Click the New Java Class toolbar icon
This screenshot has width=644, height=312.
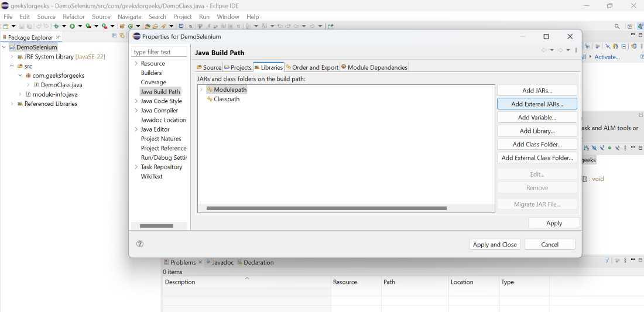point(131,26)
